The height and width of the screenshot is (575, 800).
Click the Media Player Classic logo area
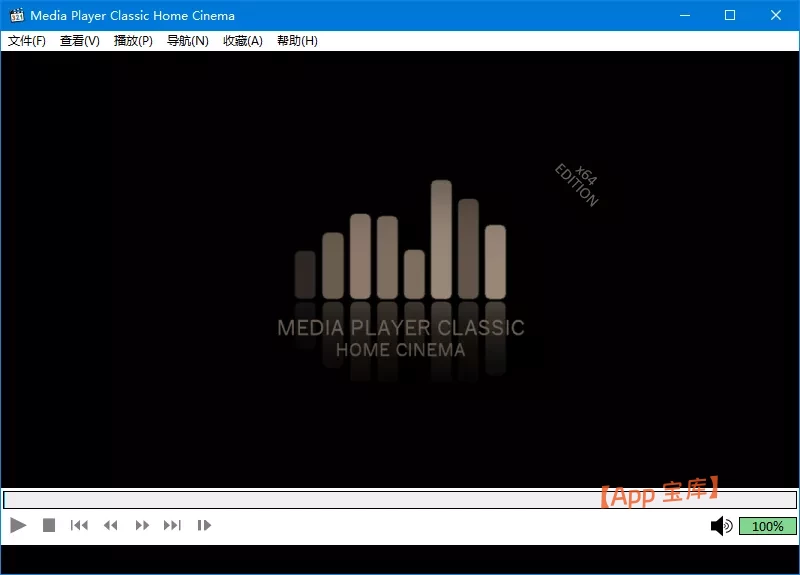tap(400, 270)
